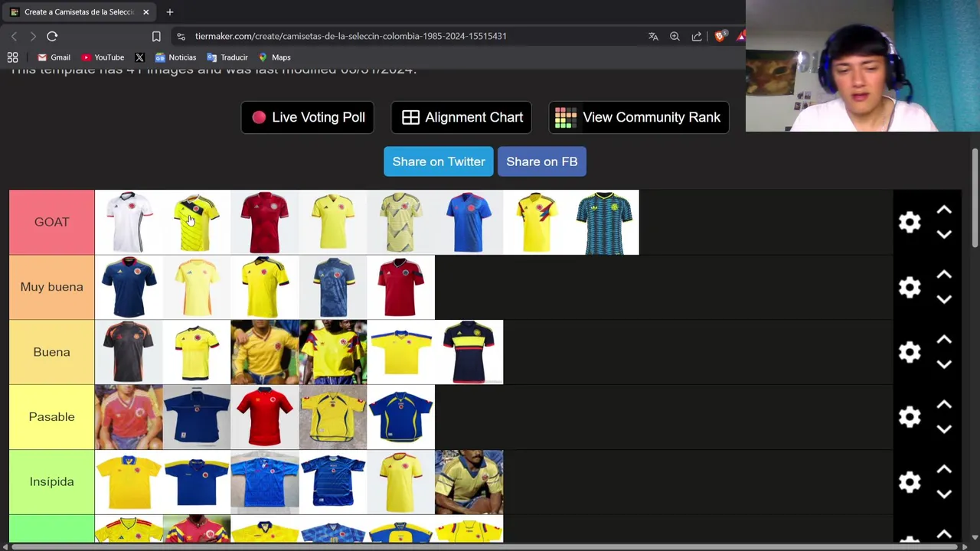Select the Muy buena tier label

click(52, 287)
